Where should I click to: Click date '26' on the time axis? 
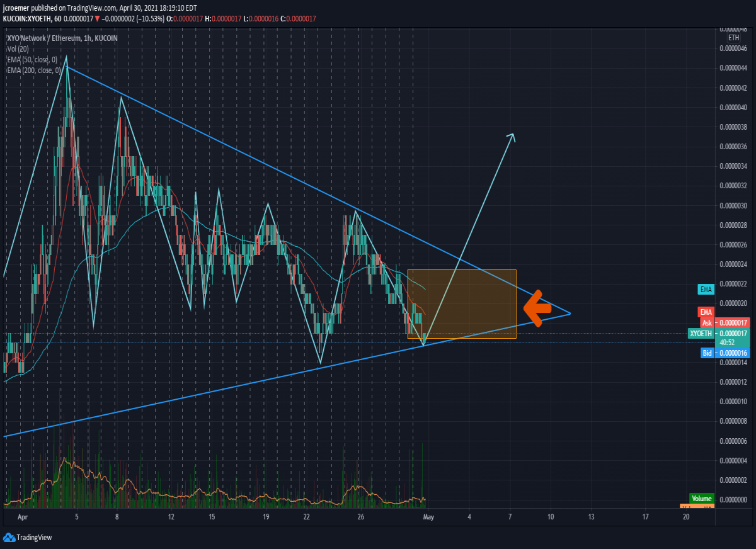click(361, 517)
